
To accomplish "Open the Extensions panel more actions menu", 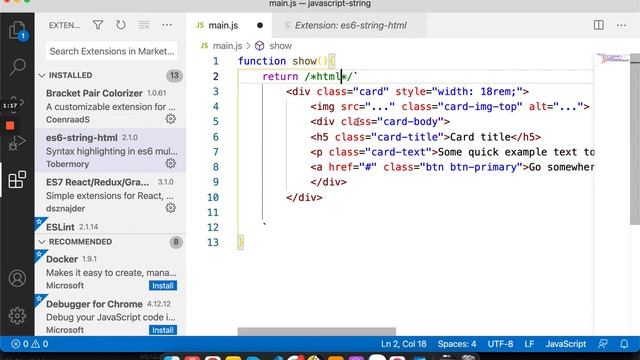I will (167, 25).
